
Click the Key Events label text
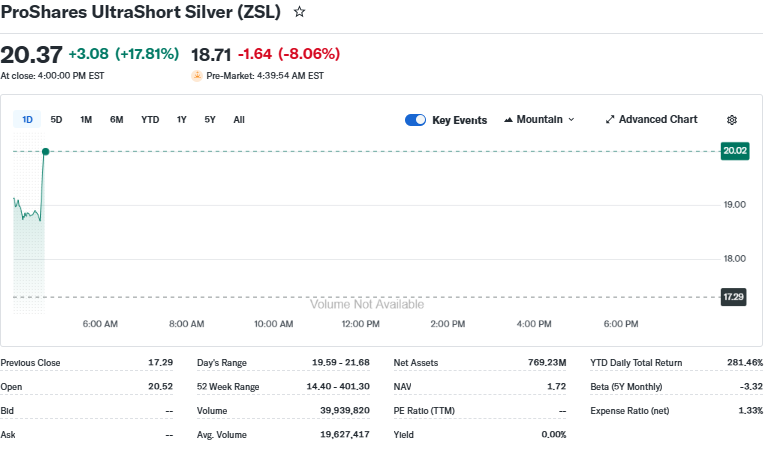pos(459,120)
